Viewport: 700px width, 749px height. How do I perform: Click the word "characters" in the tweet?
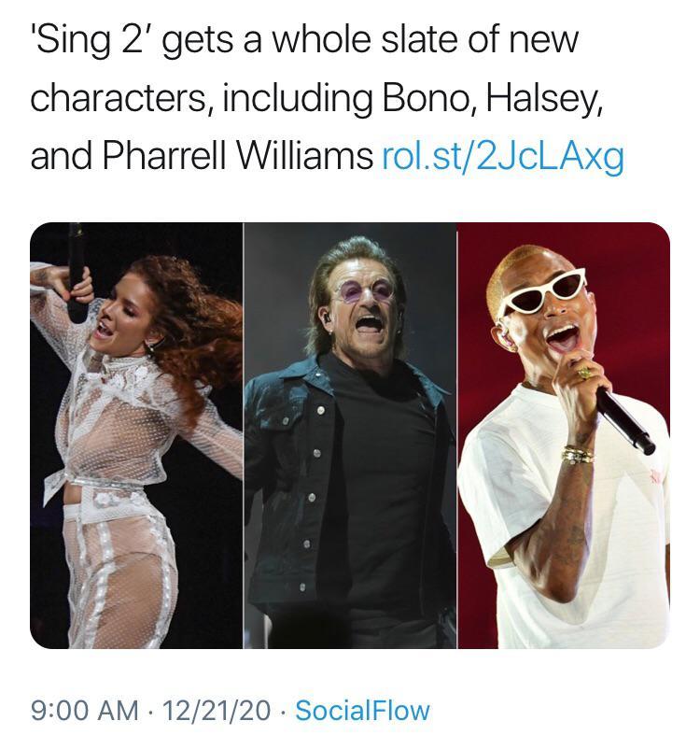point(112,100)
